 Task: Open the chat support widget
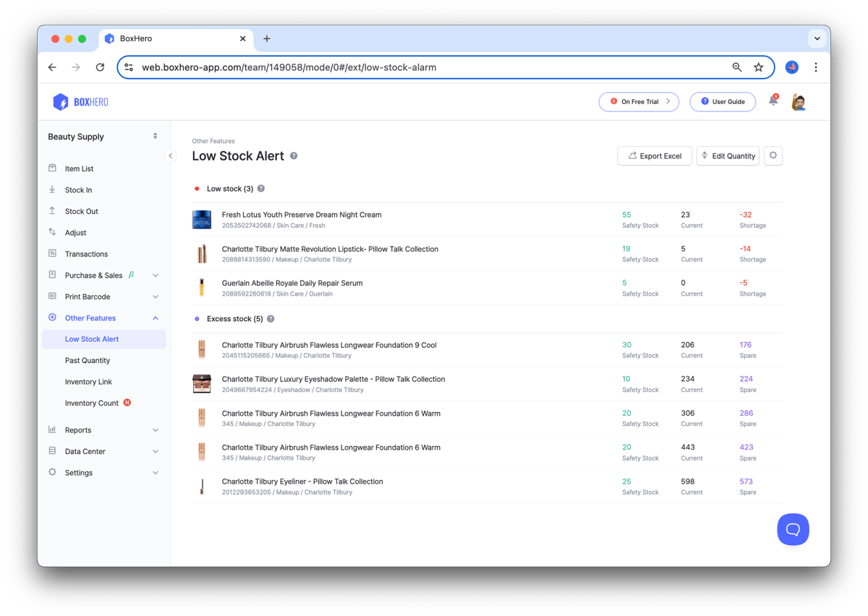point(793,529)
